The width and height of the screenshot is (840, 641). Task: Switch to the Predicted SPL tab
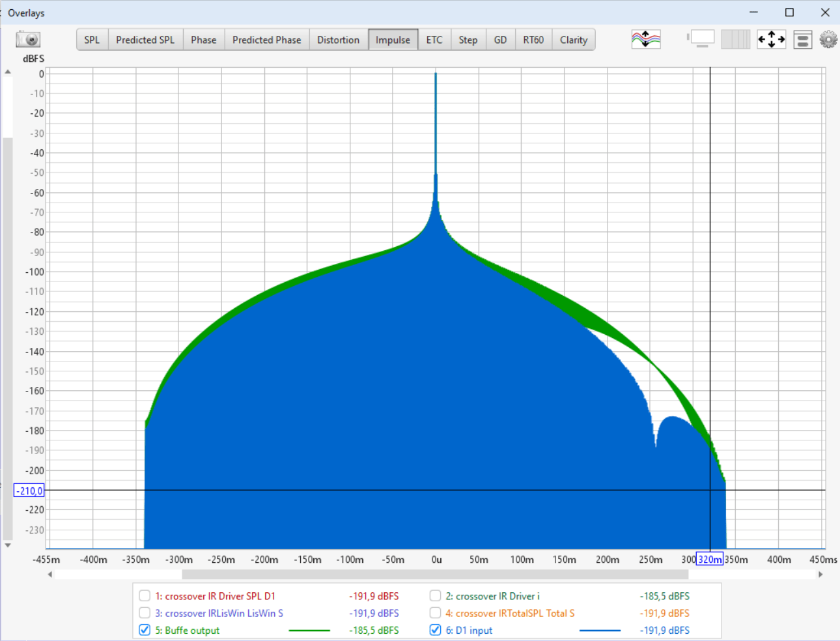pyautogui.click(x=145, y=40)
